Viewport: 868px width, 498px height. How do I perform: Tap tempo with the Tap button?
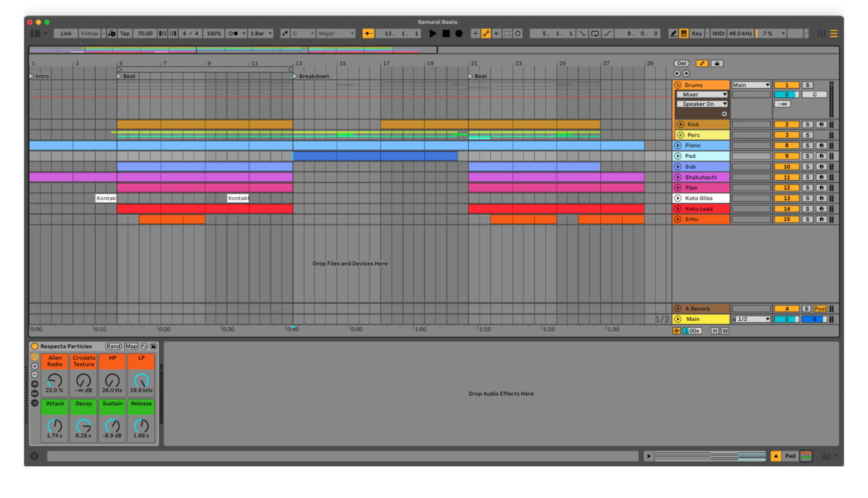coord(125,33)
